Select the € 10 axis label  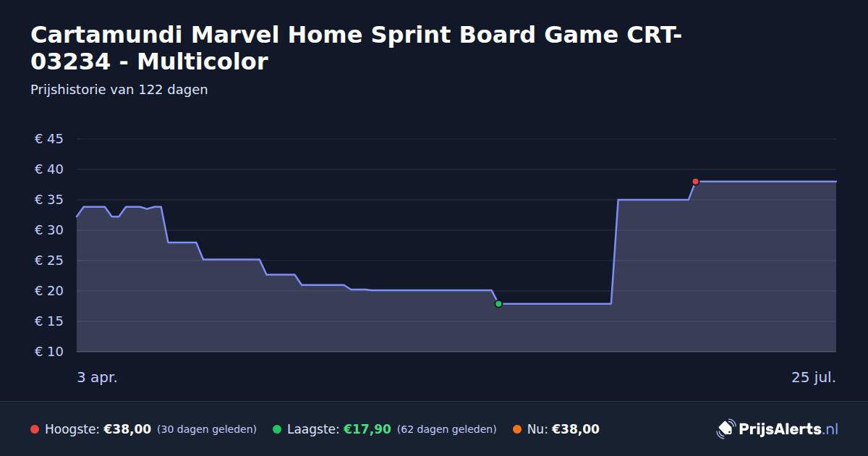tap(49, 352)
